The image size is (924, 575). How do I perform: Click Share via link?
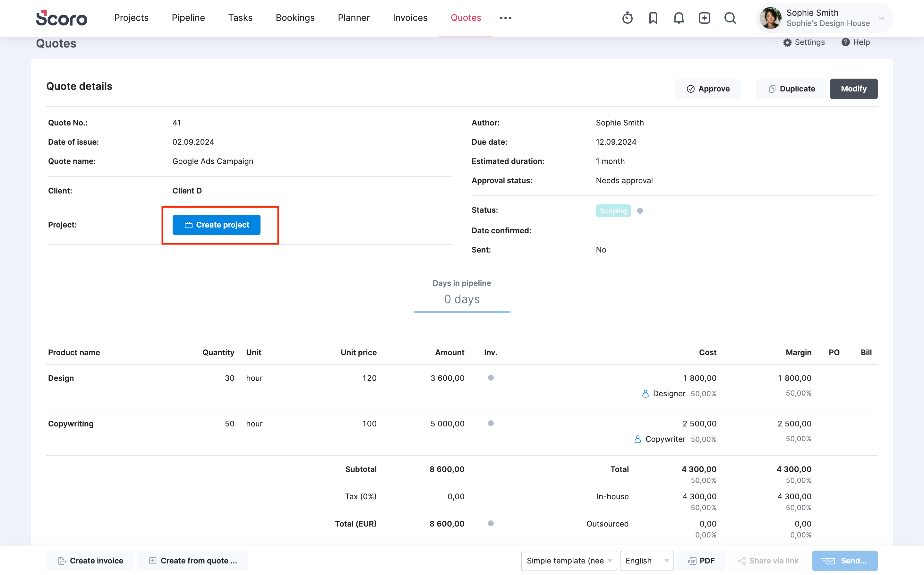click(768, 561)
